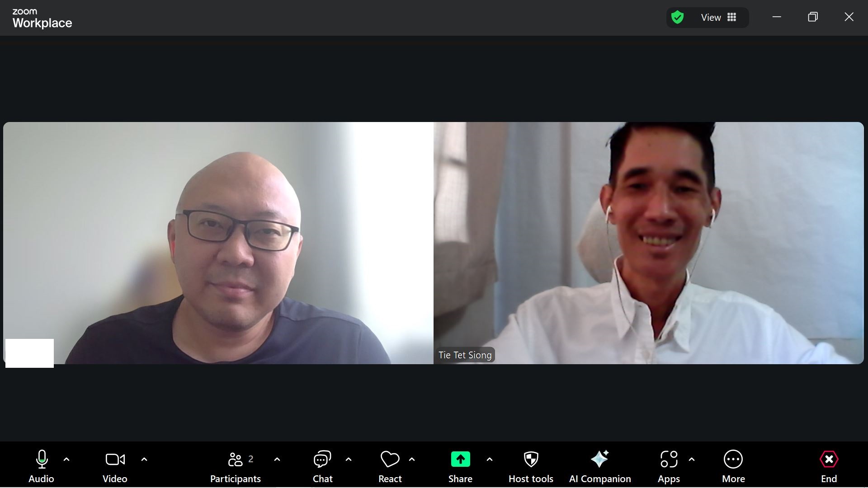Click the React heart icon

(x=390, y=465)
